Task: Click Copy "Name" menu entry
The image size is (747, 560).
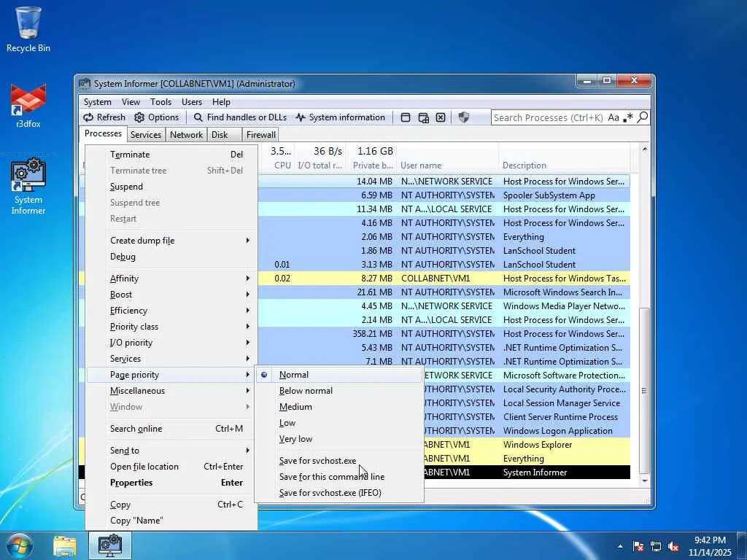Action: coord(171,521)
